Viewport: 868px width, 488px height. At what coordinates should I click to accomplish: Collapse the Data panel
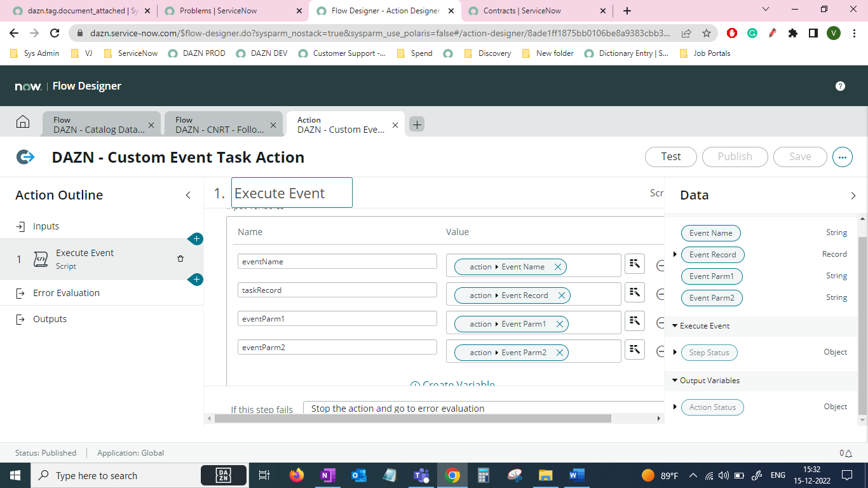[x=853, y=196]
